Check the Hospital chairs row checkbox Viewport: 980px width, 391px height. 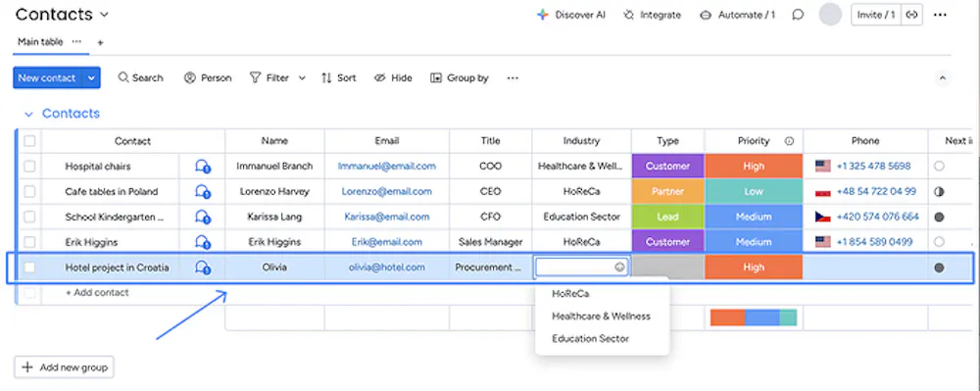pyautogui.click(x=29, y=167)
